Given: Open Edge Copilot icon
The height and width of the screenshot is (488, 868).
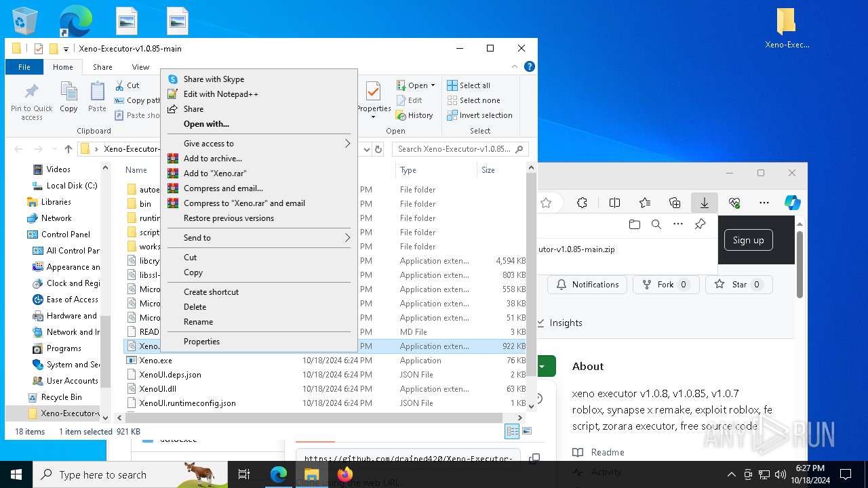Looking at the screenshot, I should tap(792, 203).
